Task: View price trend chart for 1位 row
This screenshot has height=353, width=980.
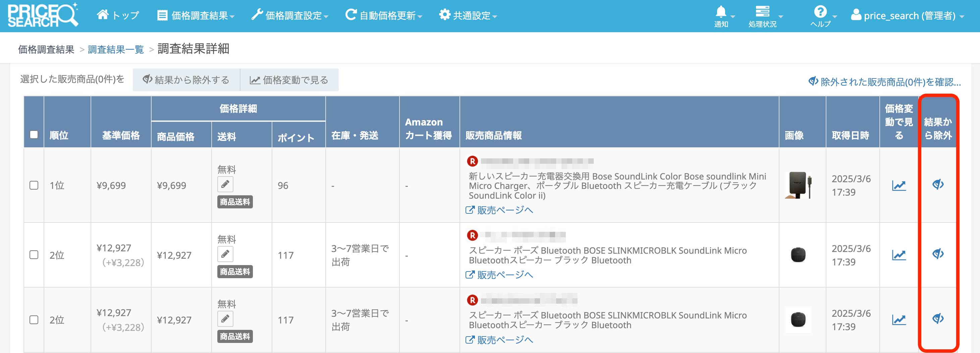Action: point(899,186)
